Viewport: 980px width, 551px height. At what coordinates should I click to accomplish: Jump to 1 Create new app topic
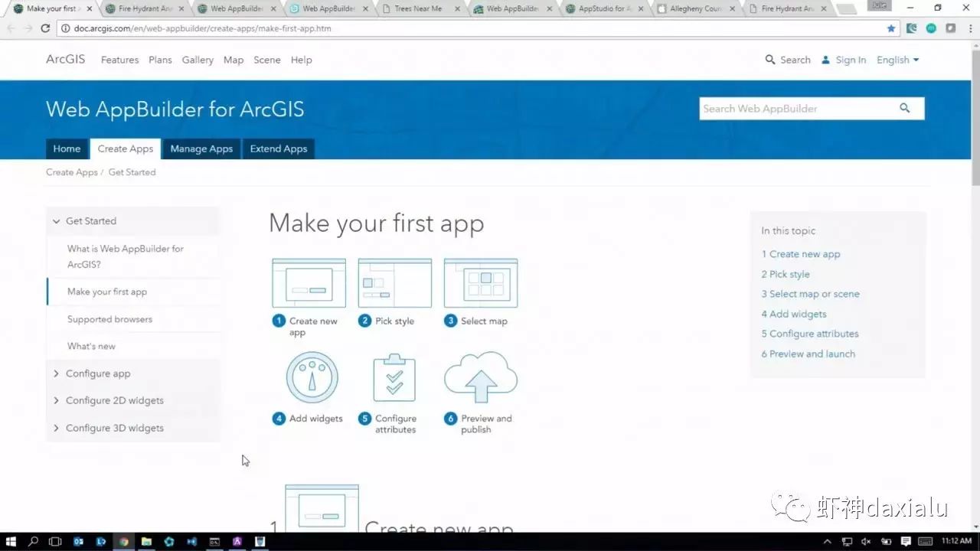coord(801,254)
